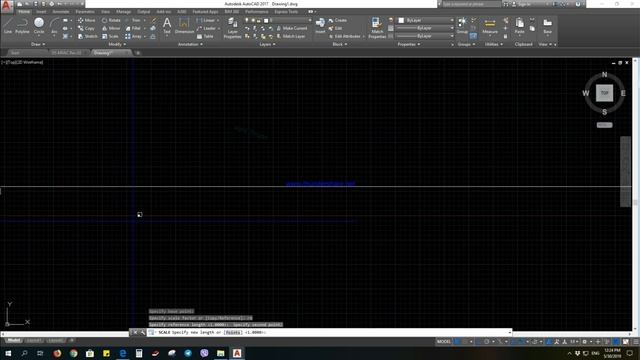Open Layer Properties manager
This screenshot has width=640, height=360.
tap(232, 28)
